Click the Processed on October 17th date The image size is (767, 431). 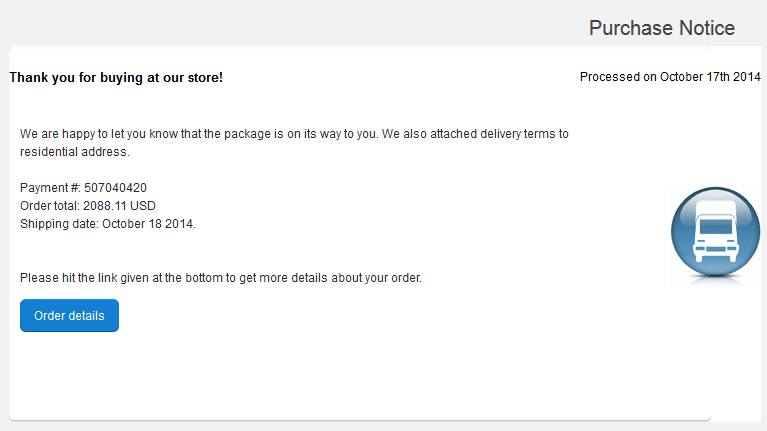[670, 77]
